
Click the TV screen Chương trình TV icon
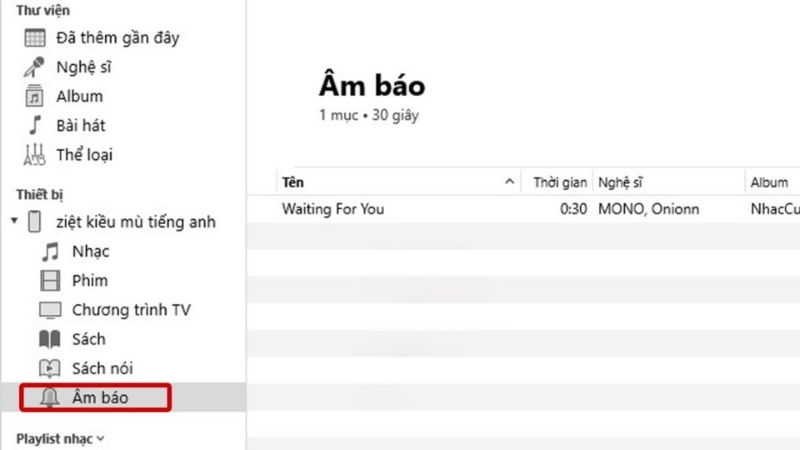point(50,310)
